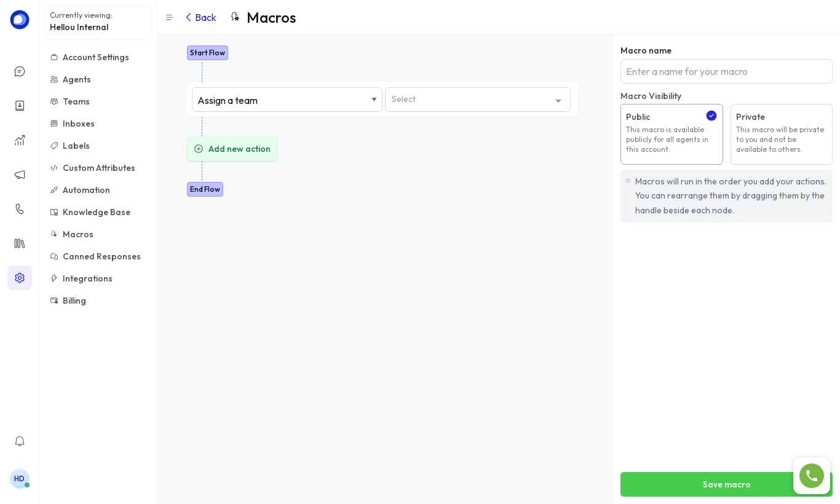Image resolution: width=840 pixels, height=504 pixels.
Task: Select the Public macro visibility option
Action: pos(672,134)
